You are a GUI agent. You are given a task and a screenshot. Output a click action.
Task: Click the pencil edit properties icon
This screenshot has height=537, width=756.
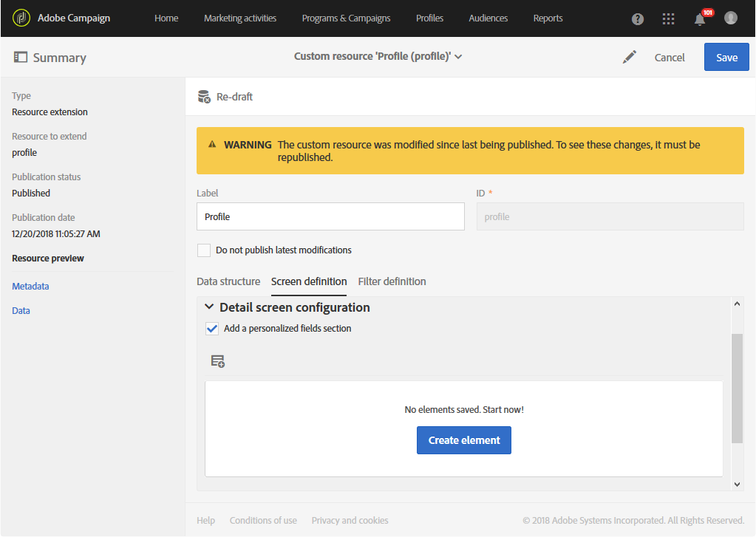pos(630,57)
